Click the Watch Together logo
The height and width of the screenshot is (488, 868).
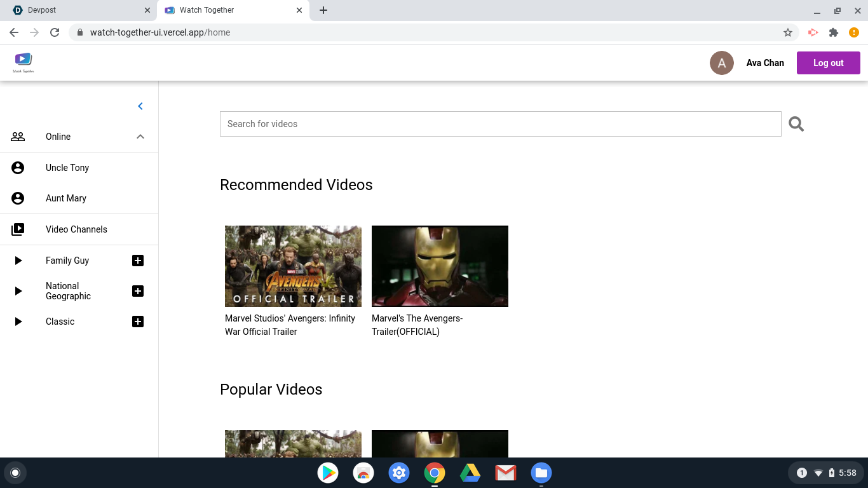coord(24,62)
